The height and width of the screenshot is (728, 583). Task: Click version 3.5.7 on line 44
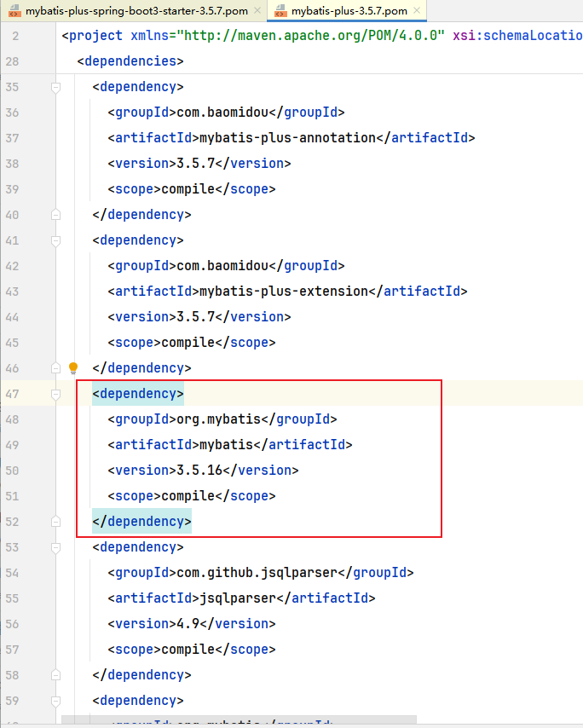(x=196, y=317)
